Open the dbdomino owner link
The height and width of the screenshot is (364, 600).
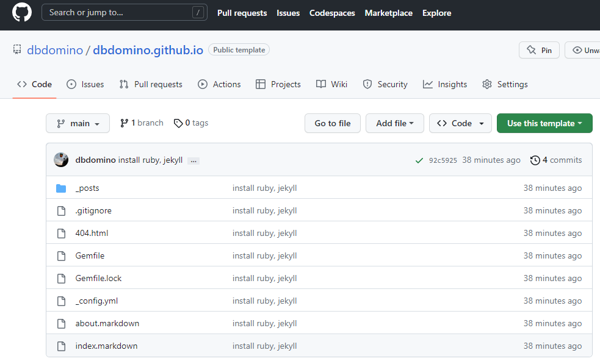click(x=55, y=50)
